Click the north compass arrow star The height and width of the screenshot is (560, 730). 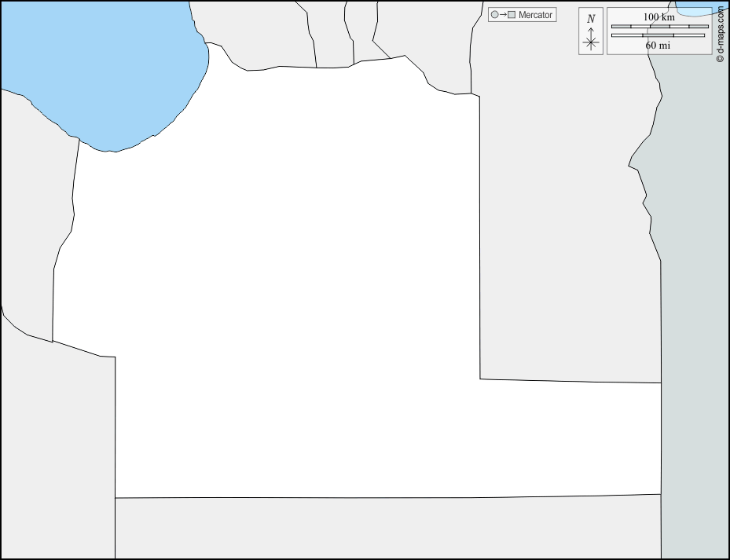(x=591, y=41)
